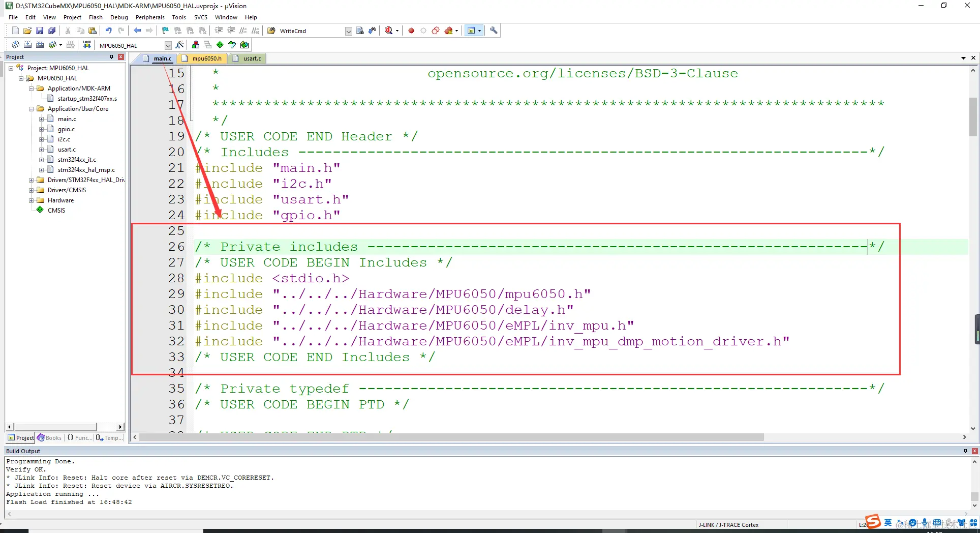Click the New file icon

point(15,31)
